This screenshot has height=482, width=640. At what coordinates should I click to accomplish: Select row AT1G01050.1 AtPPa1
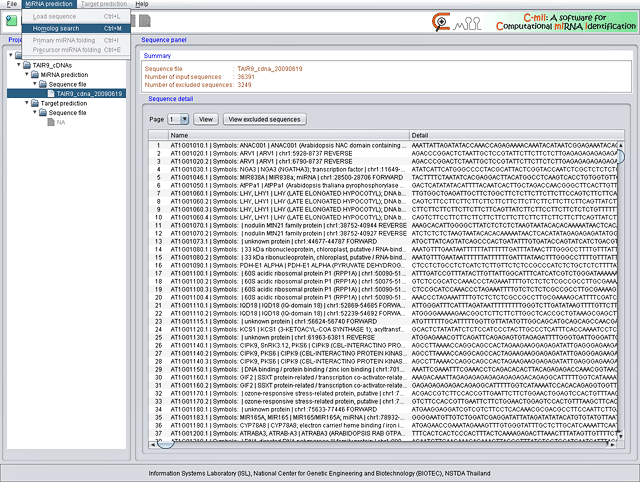click(x=383, y=185)
